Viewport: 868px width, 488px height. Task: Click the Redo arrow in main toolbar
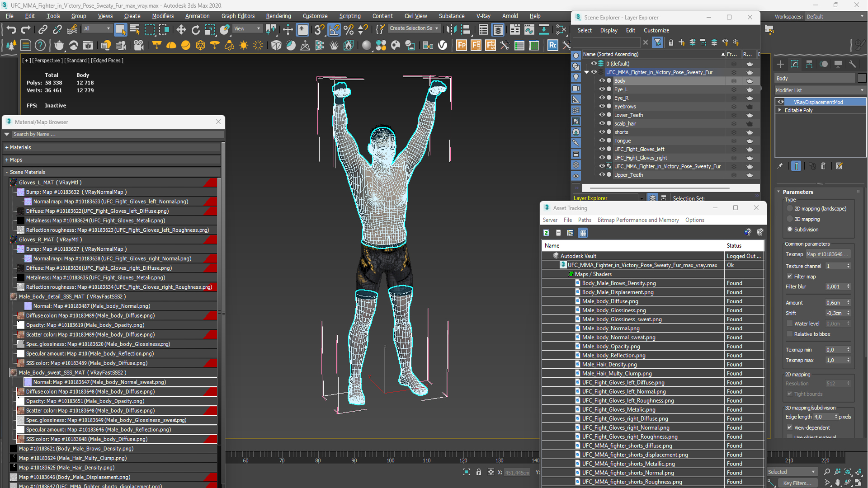coord(26,30)
